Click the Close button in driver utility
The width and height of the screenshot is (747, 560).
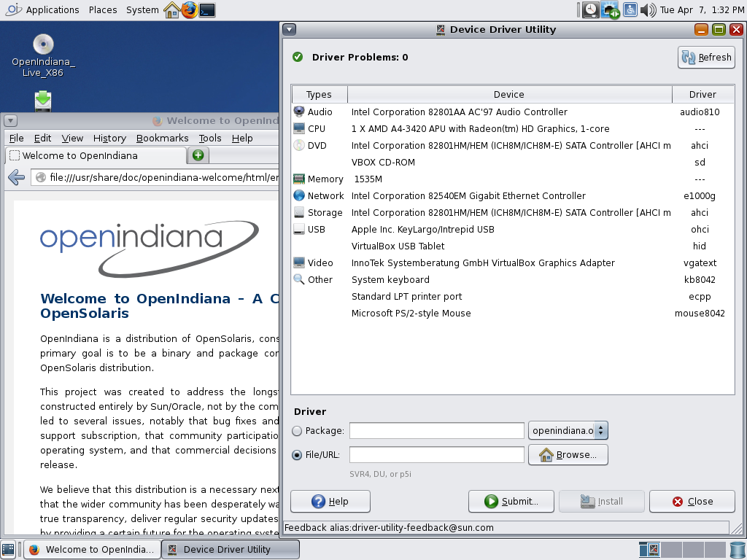point(692,502)
